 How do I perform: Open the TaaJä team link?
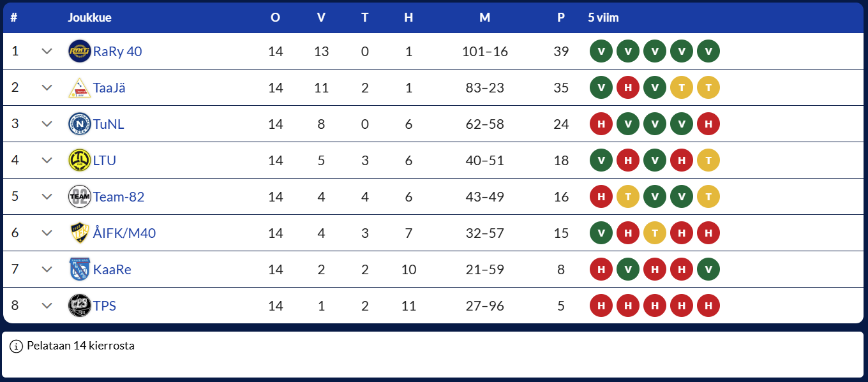tap(109, 87)
